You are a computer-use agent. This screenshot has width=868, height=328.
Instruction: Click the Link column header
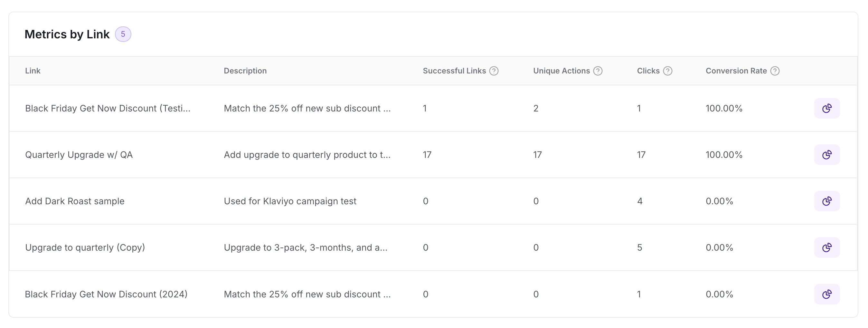coord(33,71)
